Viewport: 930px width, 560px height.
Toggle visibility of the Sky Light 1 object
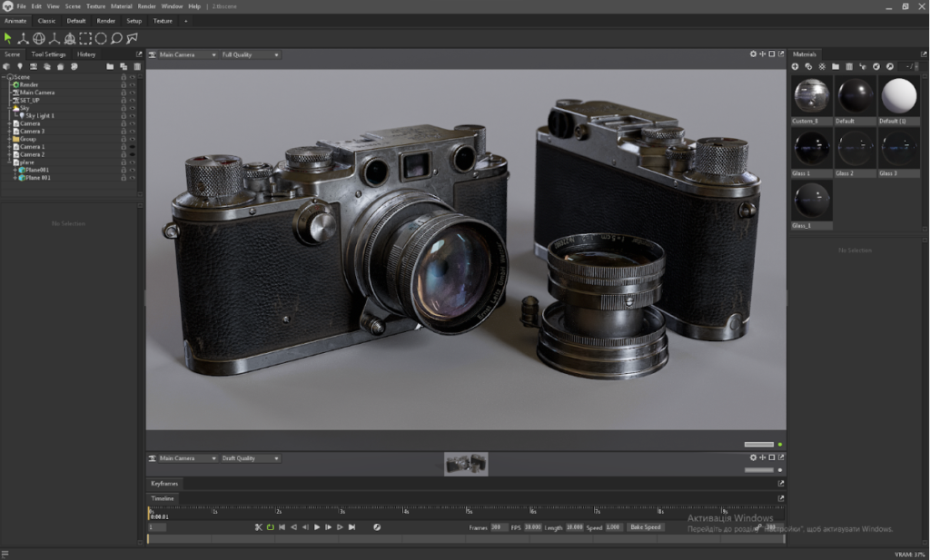coord(131,115)
